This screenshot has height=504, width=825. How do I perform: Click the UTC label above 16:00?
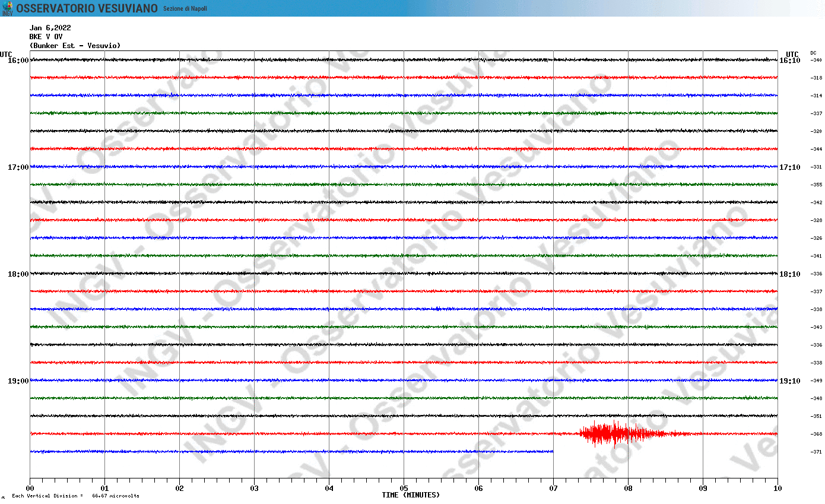tap(6, 54)
